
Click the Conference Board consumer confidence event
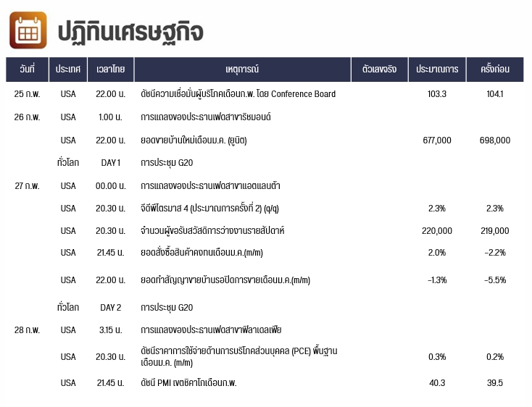pyautogui.click(x=238, y=94)
